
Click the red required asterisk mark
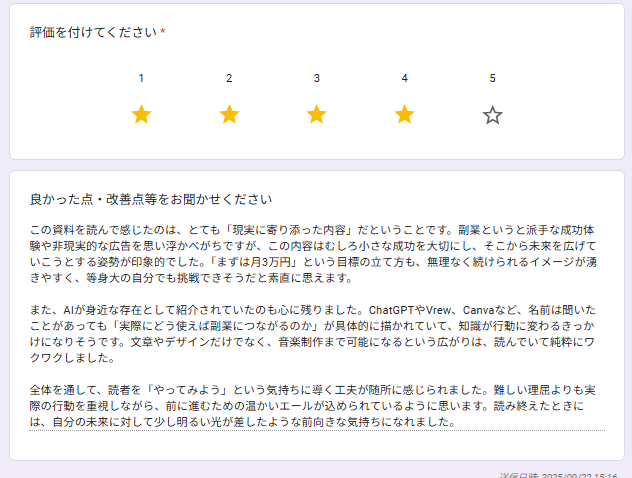pyautogui.click(x=163, y=33)
